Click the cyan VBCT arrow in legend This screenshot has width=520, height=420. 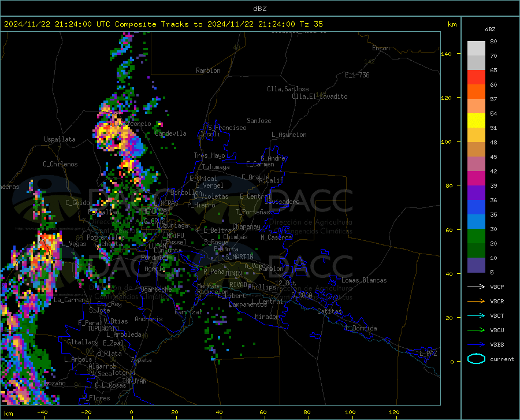(476, 315)
